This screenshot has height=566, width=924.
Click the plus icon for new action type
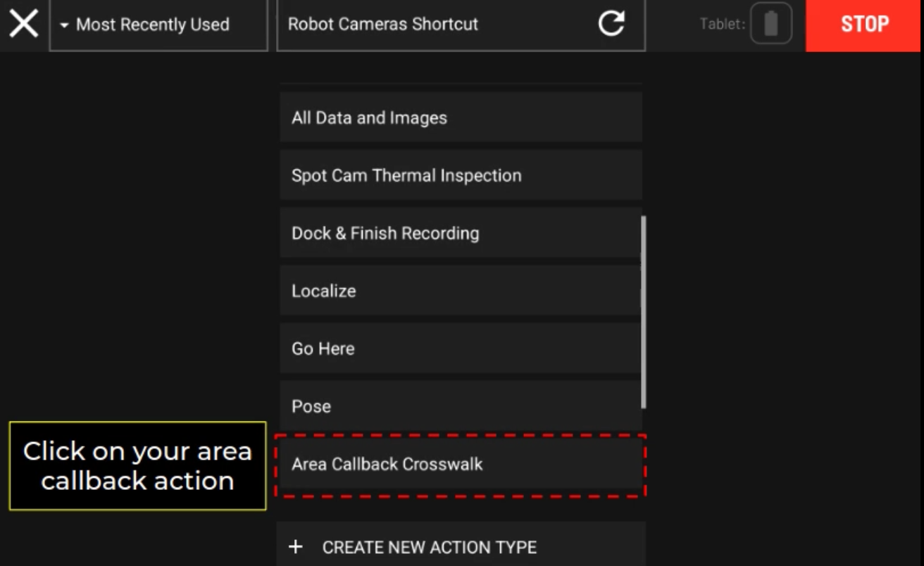(296, 547)
